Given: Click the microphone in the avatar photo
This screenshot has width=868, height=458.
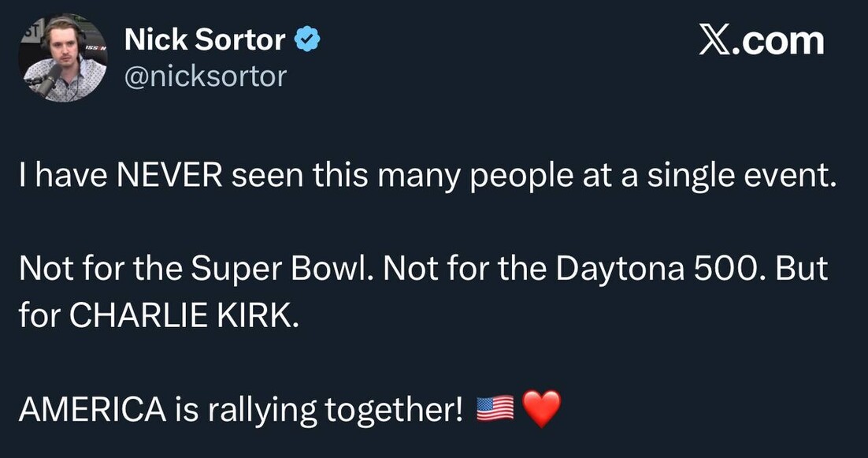Looking at the screenshot, I should pyautogui.click(x=49, y=79).
